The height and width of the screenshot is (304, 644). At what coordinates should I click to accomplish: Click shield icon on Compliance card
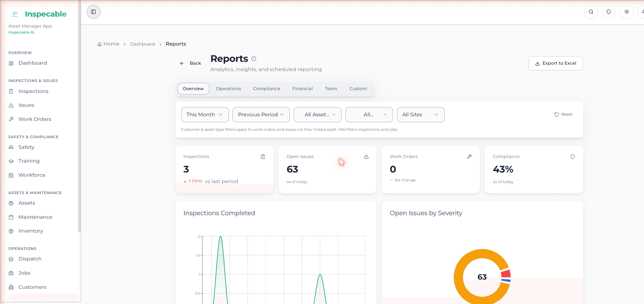tap(573, 157)
